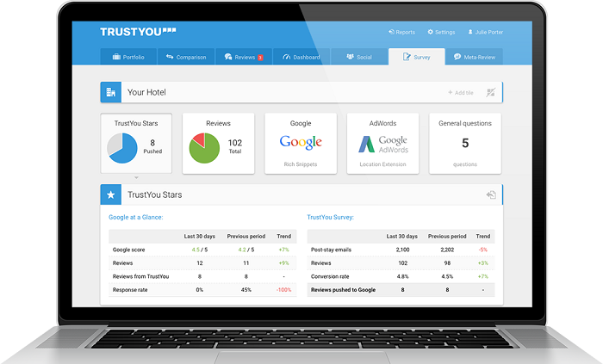This screenshot has width=603, height=364.
Task: Open the Google Rich Snippets tile
Action: [x=301, y=144]
